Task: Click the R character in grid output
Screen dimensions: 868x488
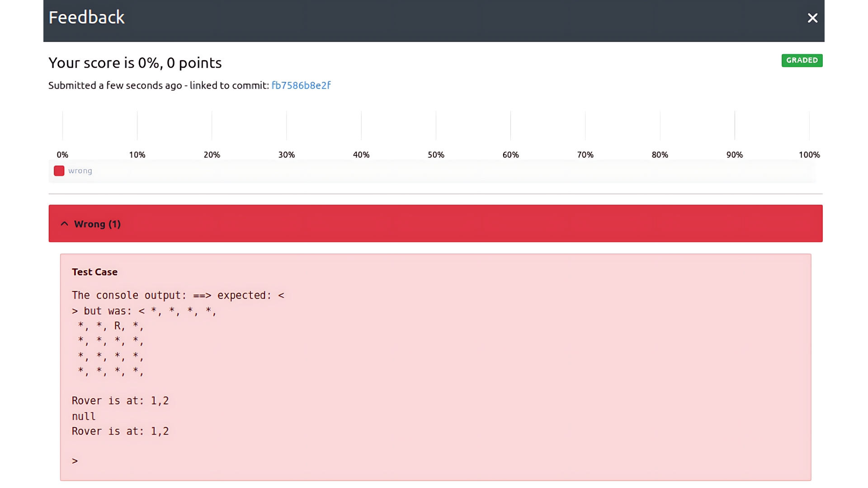Action: 118,326
